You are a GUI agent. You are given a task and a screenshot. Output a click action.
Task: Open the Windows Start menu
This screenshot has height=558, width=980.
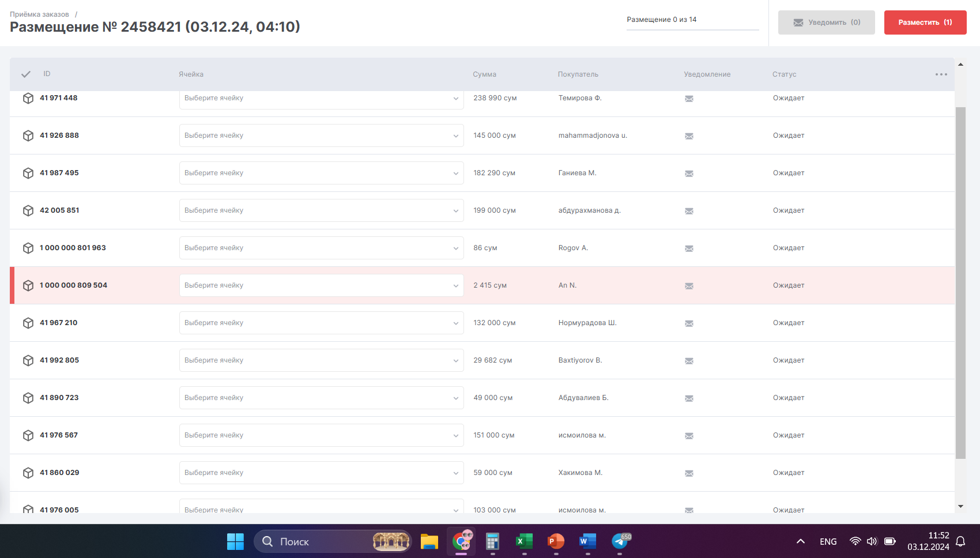coord(235,541)
